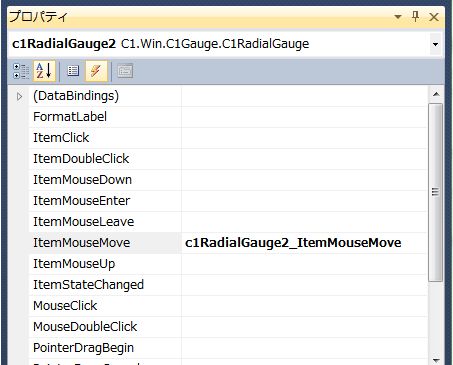Select the FormatLabel event
Viewport: 453px width, 365px height.
(70, 117)
